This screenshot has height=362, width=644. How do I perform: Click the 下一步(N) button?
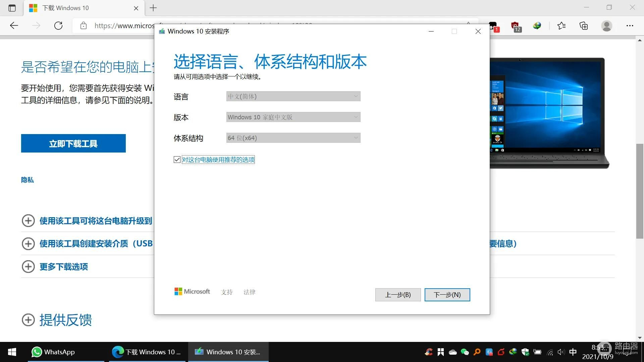(x=447, y=295)
